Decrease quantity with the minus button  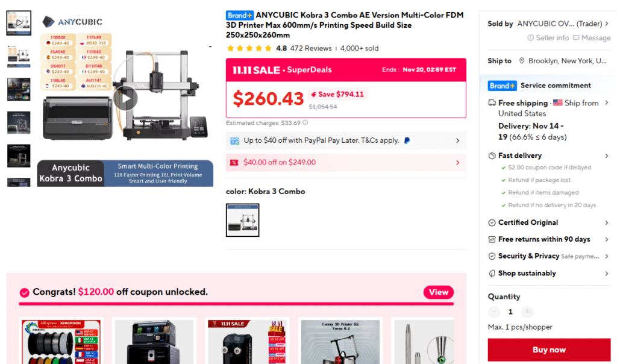click(494, 312)
